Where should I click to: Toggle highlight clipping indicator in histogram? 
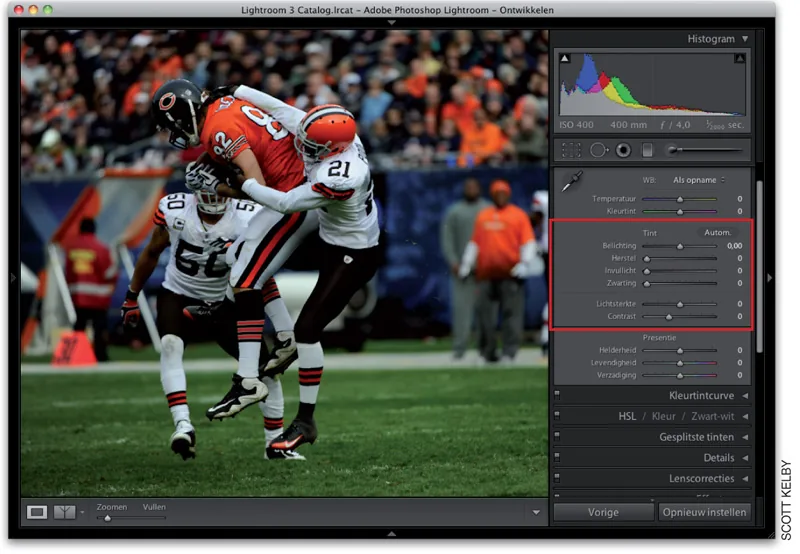pos(739,59)
